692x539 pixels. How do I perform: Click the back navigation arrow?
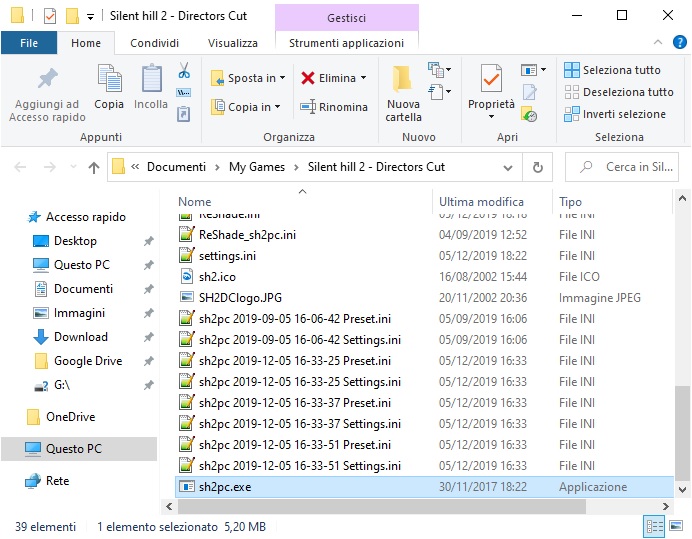[20, 167]
